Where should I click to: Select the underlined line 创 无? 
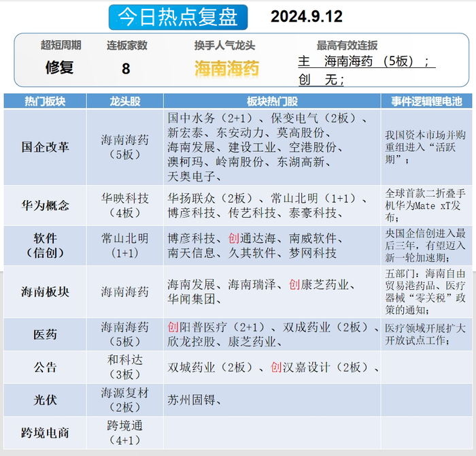(x=321, y=80)
